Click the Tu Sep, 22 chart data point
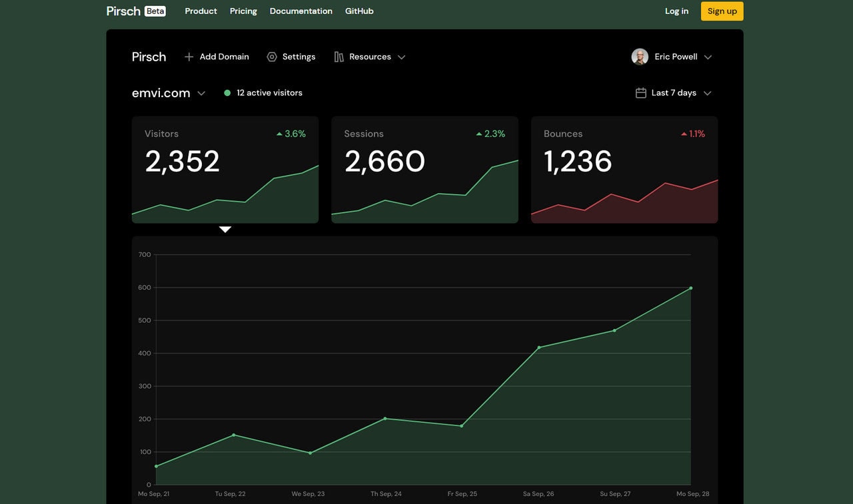853x504 pixels. [233, 435]
